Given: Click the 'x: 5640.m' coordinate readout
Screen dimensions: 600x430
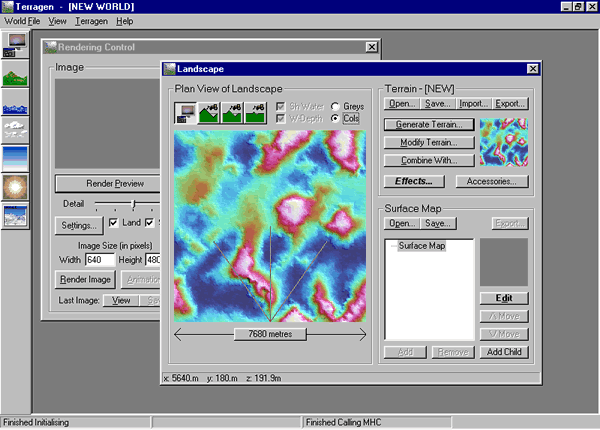Looking at the screenshot, I should pos(181,378).
